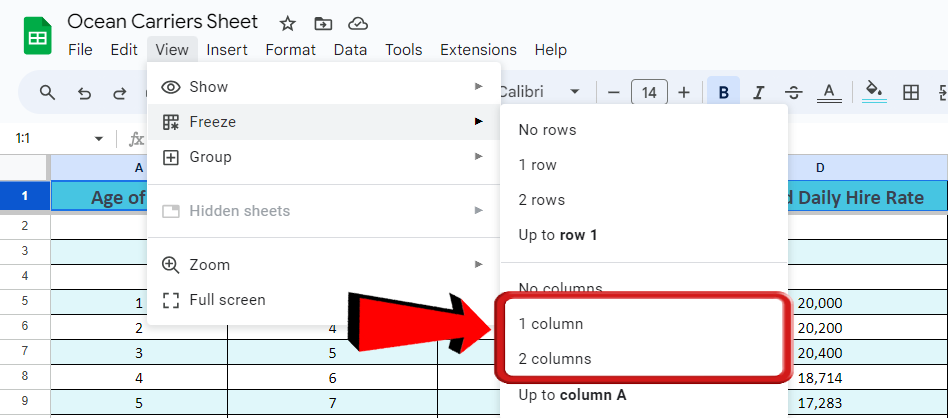Image resolution: width=948 pixels, height=418 pixels.
Task: Click the Google Sheets home logo
Action: [x=37, y=37]
